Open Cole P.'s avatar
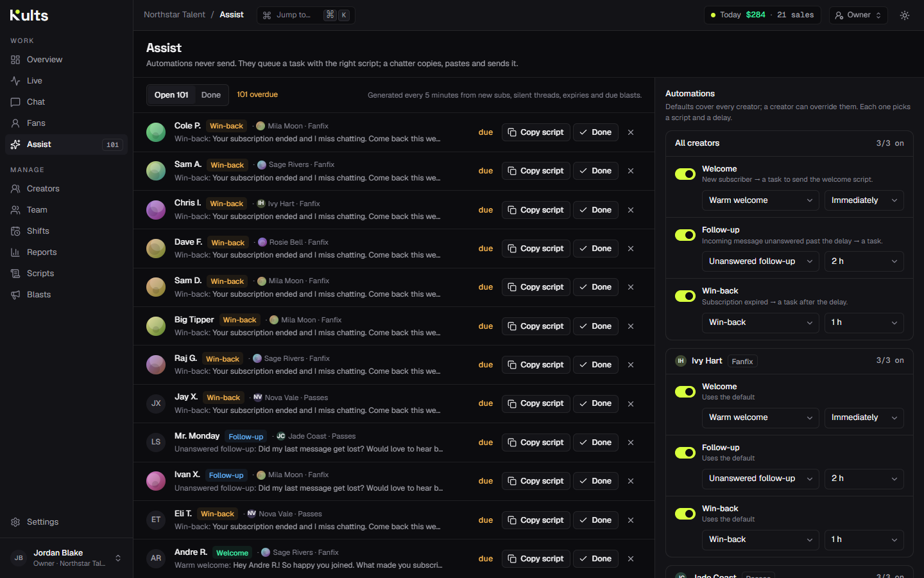Image resolution: width=924 pixels, height=578 pixels. [x=156, y=132]
